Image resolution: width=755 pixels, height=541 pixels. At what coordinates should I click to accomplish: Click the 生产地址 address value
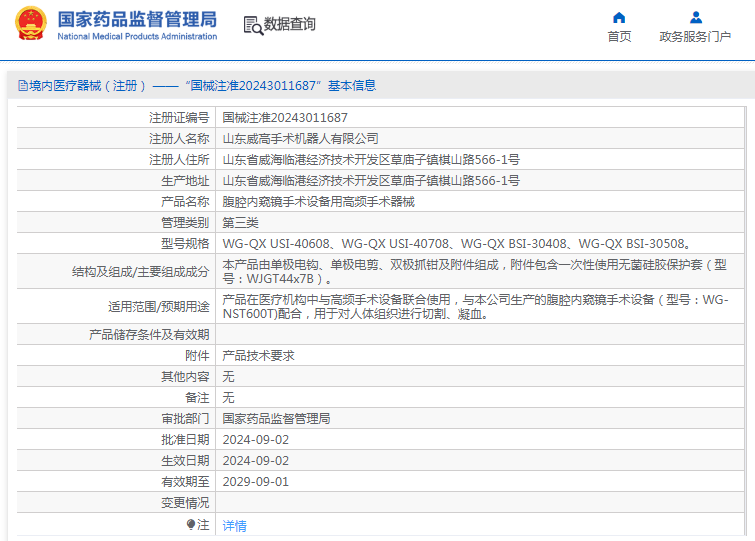(371, 180)
